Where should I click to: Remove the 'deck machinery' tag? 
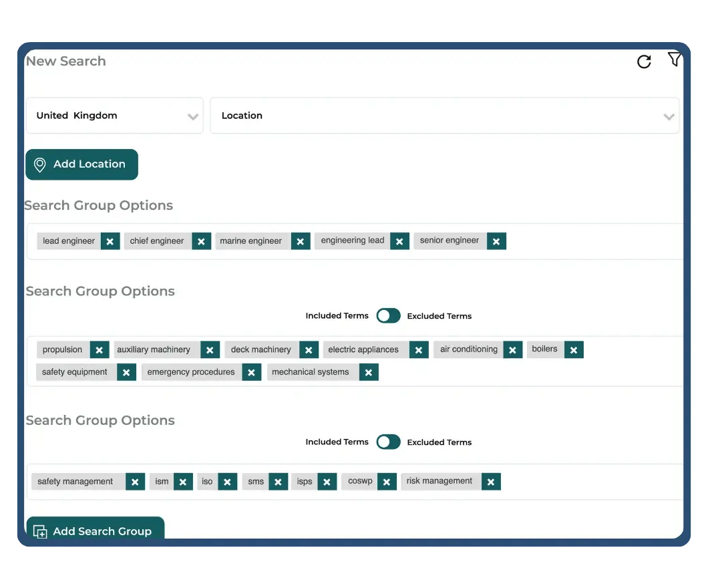coord(309,349)
